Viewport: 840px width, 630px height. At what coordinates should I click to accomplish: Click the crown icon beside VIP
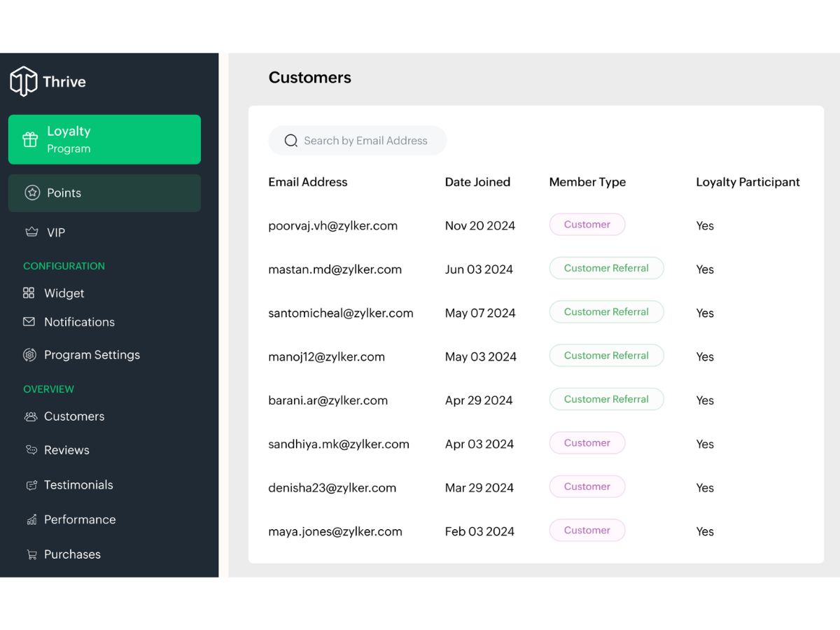click(31, 232)
